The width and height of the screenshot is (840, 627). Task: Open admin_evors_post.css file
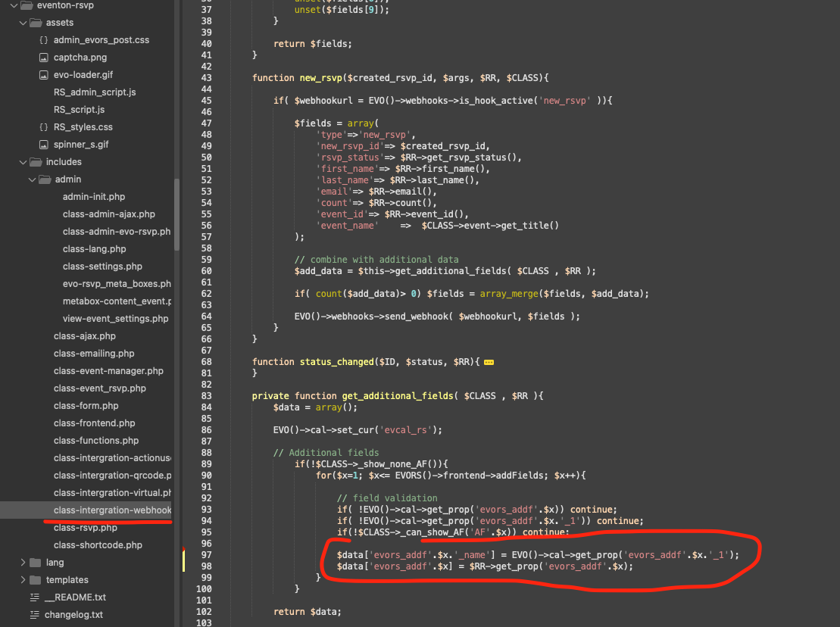pyautogui.click(x=101, y=40)
